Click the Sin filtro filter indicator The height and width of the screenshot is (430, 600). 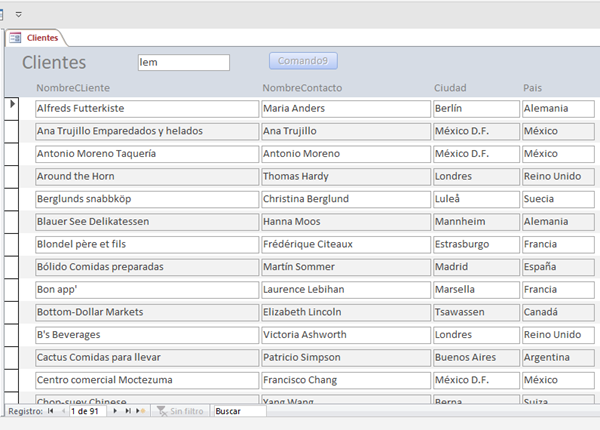181,411
